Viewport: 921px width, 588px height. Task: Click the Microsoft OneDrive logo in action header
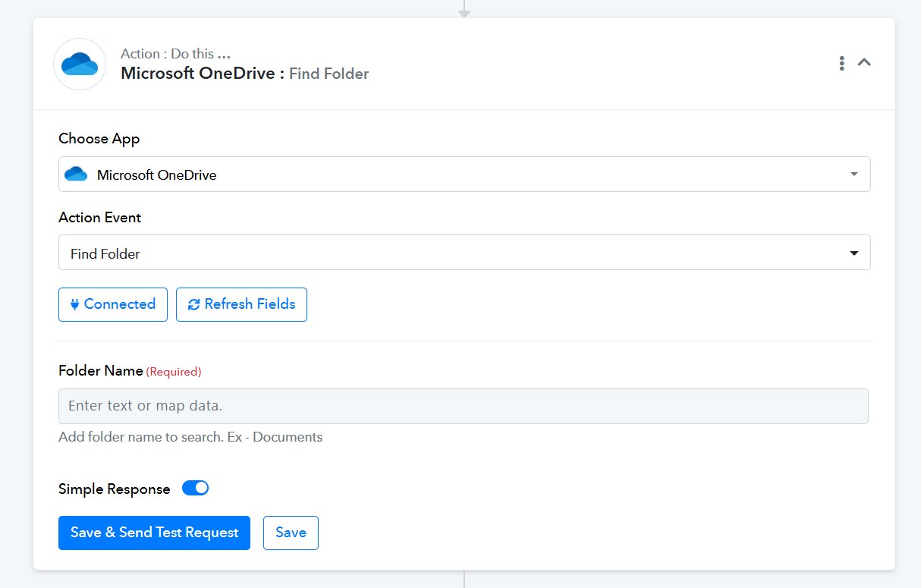(80, 64)
